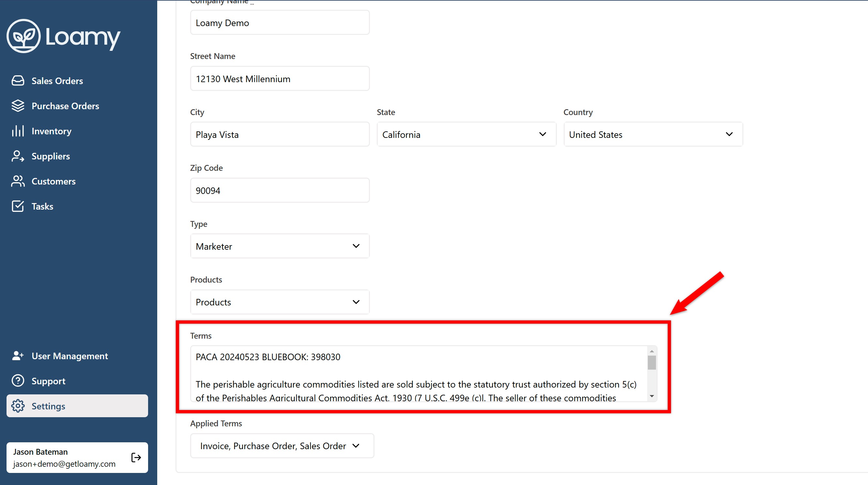
Task: Click the Jason Bateman user name
Action: click(40, 452)
